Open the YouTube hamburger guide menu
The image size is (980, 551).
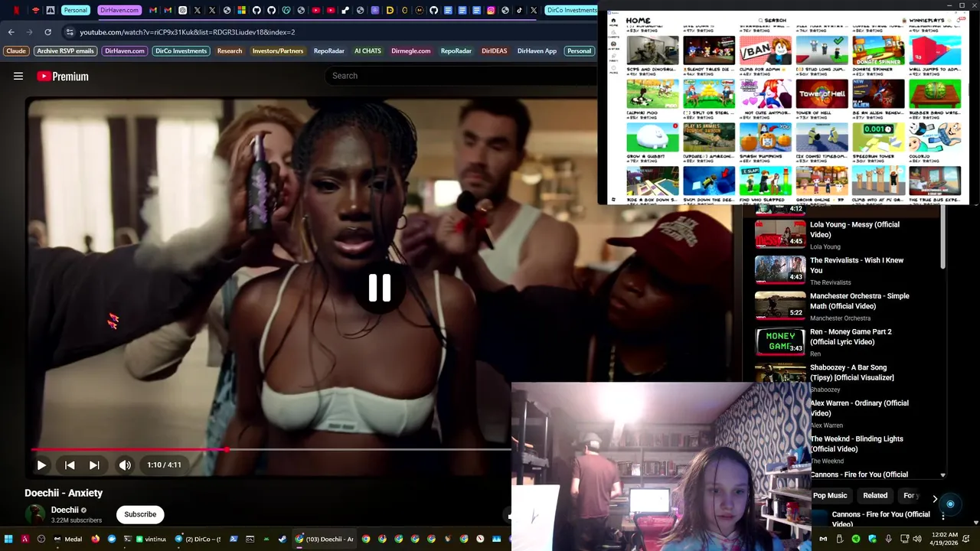[18, 76]
